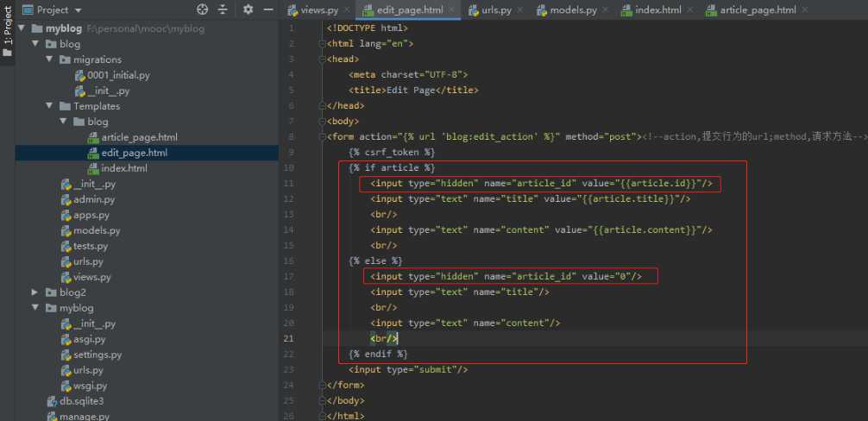Collapse the Templates folder arrow

(49, 105)
